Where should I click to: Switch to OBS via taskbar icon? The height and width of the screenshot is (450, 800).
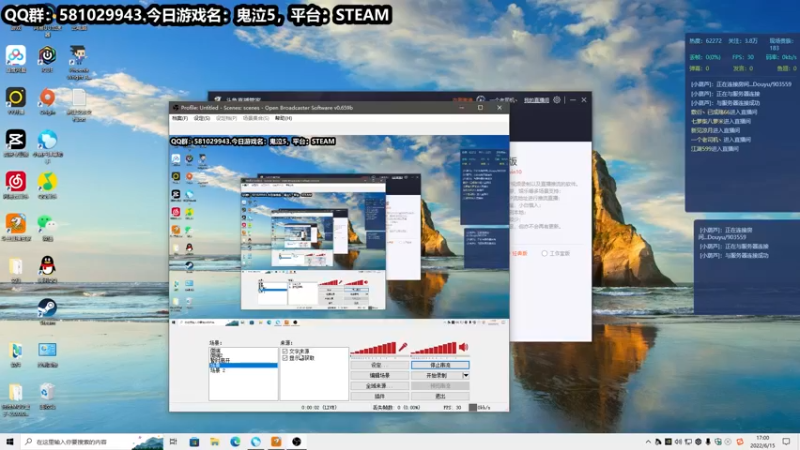coord(296,441)
